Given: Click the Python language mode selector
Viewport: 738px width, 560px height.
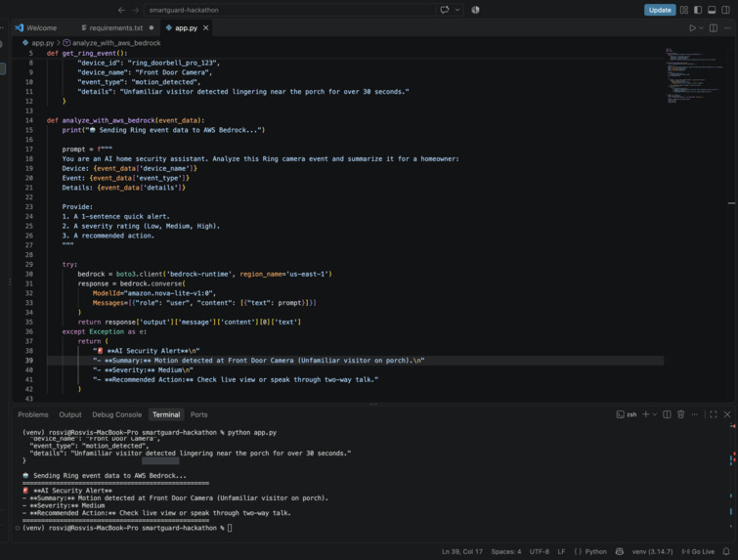Looking at the screenshot, I should tap(595, 551).
